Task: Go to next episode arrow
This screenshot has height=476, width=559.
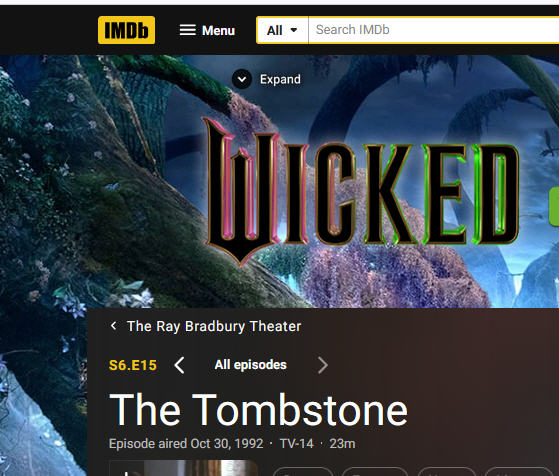Action: (323, 365)
